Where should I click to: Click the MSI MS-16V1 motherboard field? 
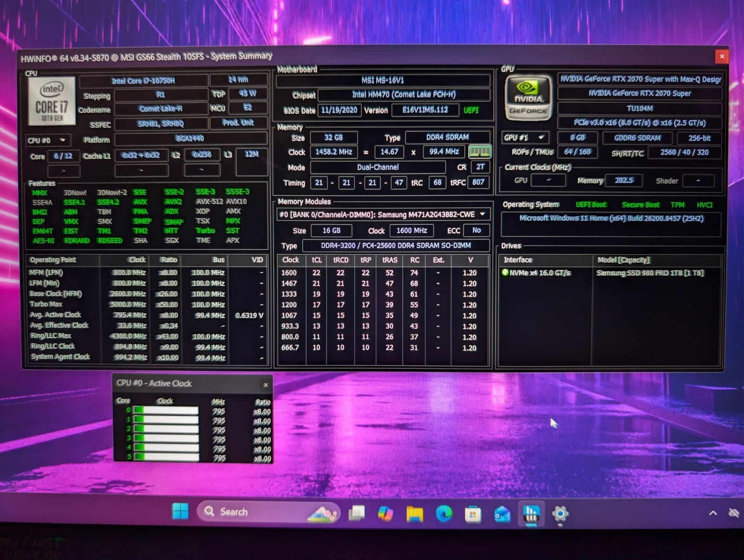383,80
